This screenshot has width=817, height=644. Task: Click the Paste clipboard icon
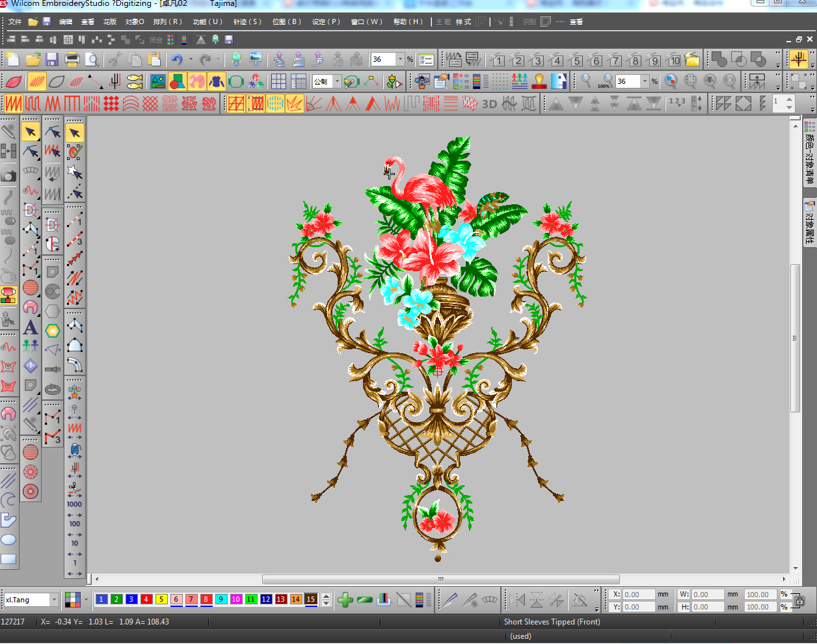pos(154,60)
